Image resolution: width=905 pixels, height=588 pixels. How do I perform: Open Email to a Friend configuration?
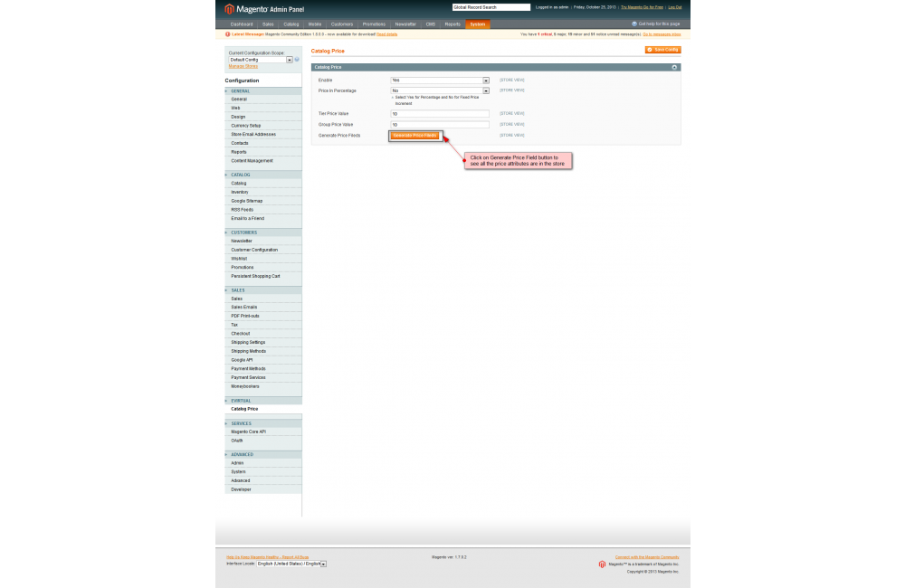point(263,219)
